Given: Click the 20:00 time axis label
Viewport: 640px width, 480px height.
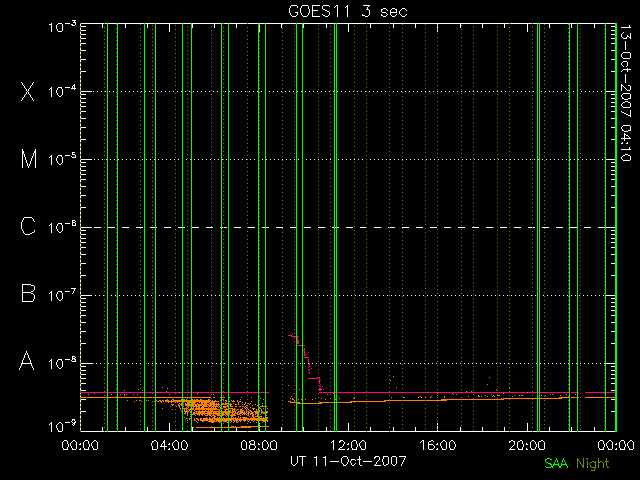Looking at the screenshot, I should click(527, 445).
